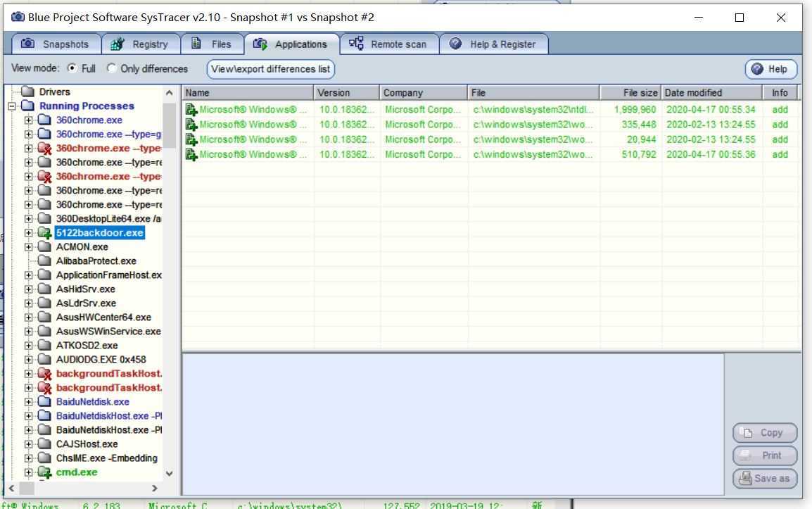This screenshot has width=812, height=509.
Task: Click the AsLdrSrv.exe folder icon
Action: coord(44,303)
